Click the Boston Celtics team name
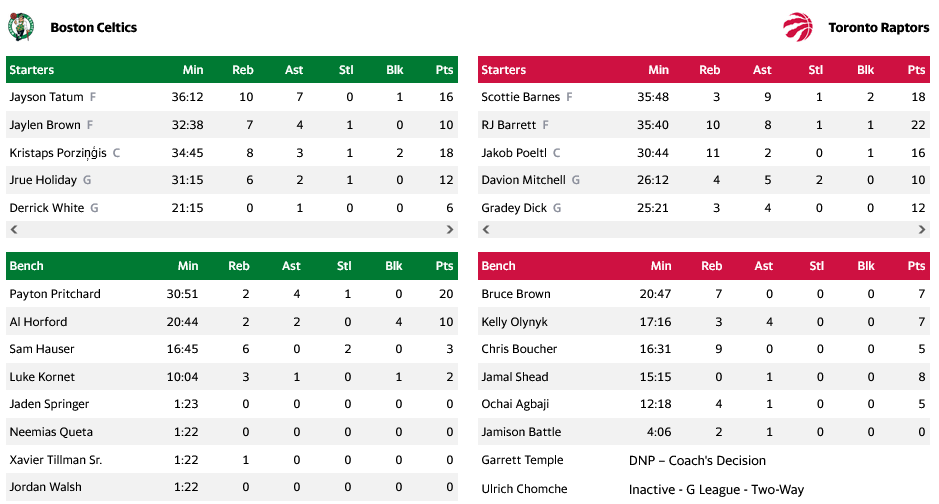 (x=94, y=28)
